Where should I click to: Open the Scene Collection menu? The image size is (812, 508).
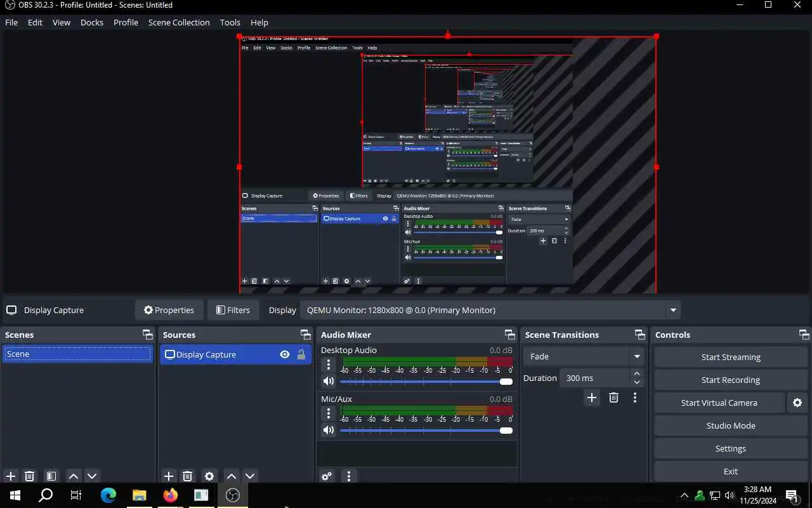click(179, 22)
